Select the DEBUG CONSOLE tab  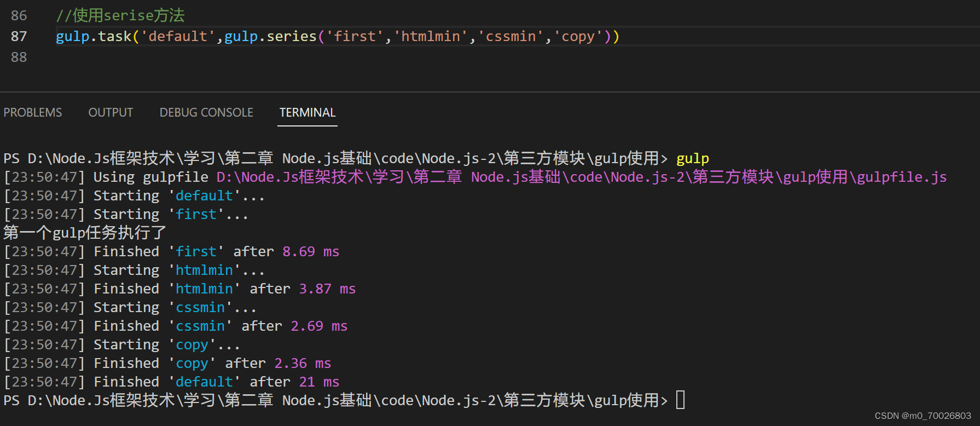click(206, 112)
